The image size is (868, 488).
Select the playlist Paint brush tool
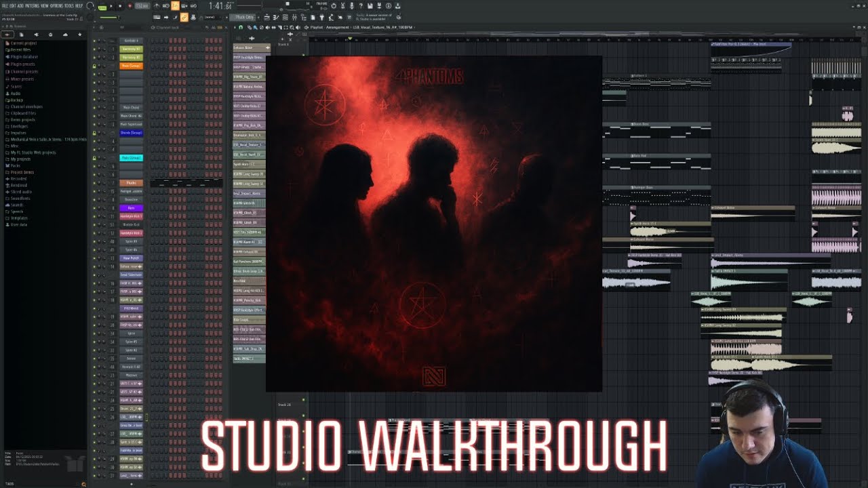point(255,27)
